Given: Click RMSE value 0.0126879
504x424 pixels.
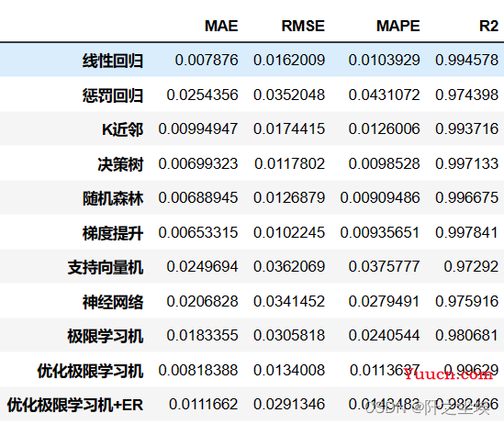Looking at the screenshot, I should [289, 197].
